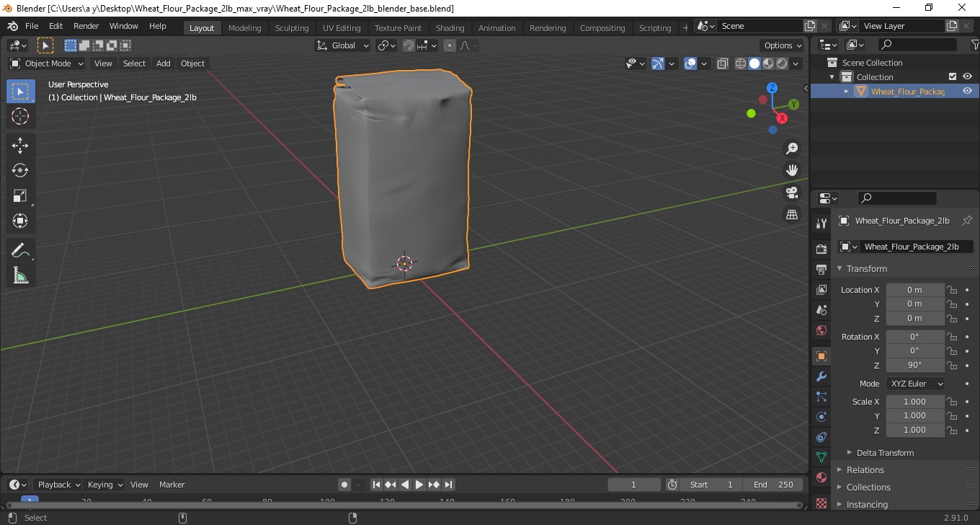Open the viewport Add menu
Image resolution: width=980 pixels, height=525 pixels.
164,63
